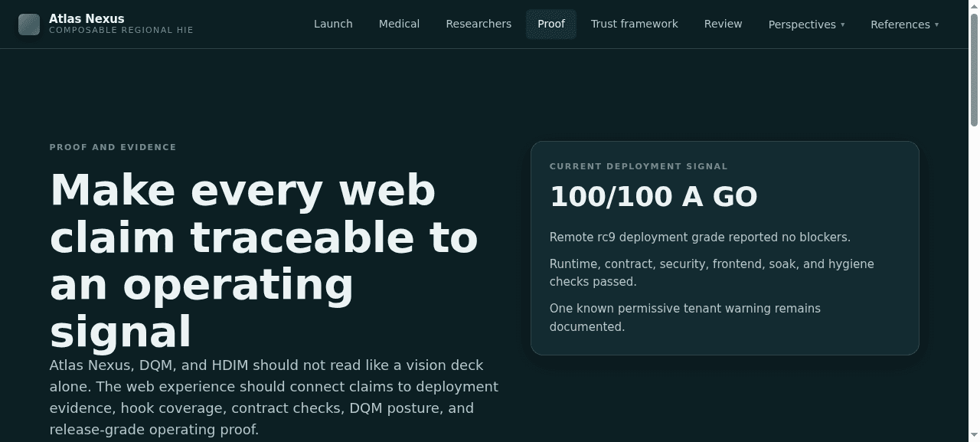Click the Remote rc9 deployment grade line
Image resolution: width=980 pixels, height=442 pixels.
(700, 237)
